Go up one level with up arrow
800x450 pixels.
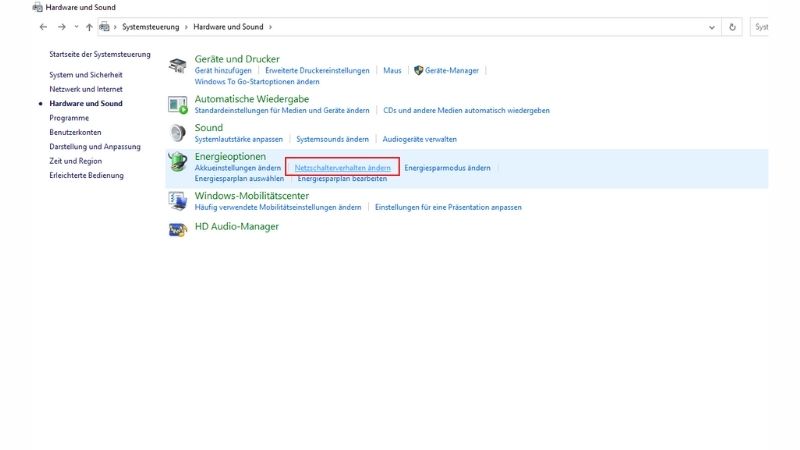[89, 27]
